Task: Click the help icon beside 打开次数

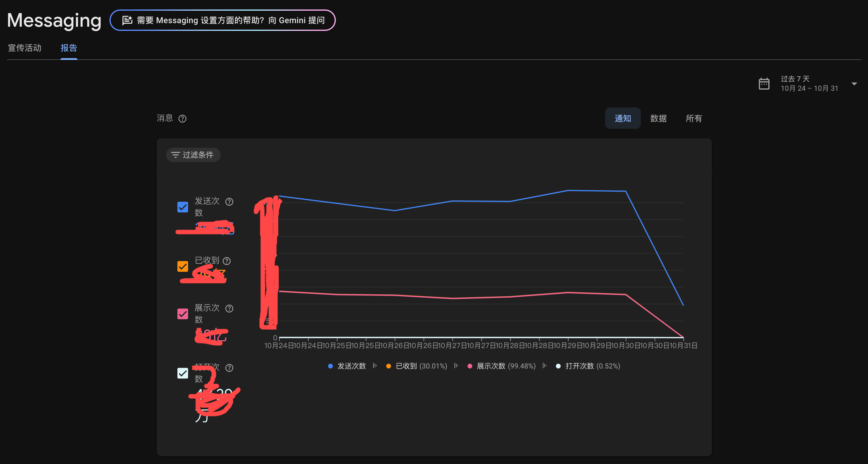Action: pos(229,368)
